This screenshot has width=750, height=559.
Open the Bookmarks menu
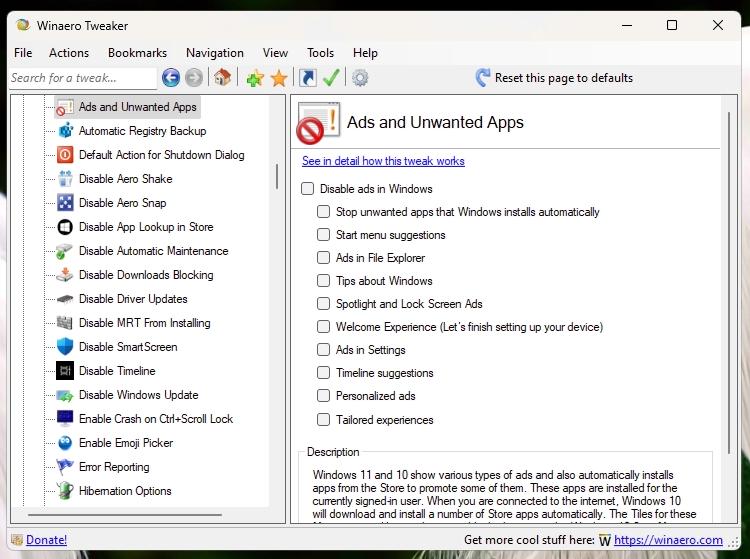137,53
